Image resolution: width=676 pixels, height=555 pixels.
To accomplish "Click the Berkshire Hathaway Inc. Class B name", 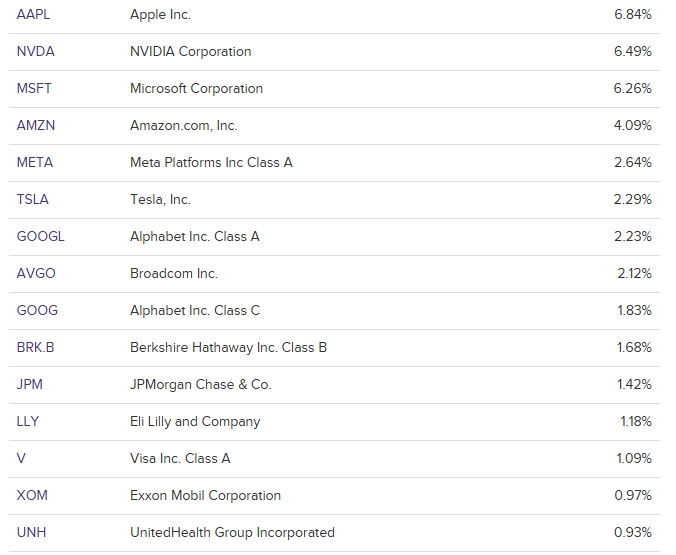I will [228, 348].
